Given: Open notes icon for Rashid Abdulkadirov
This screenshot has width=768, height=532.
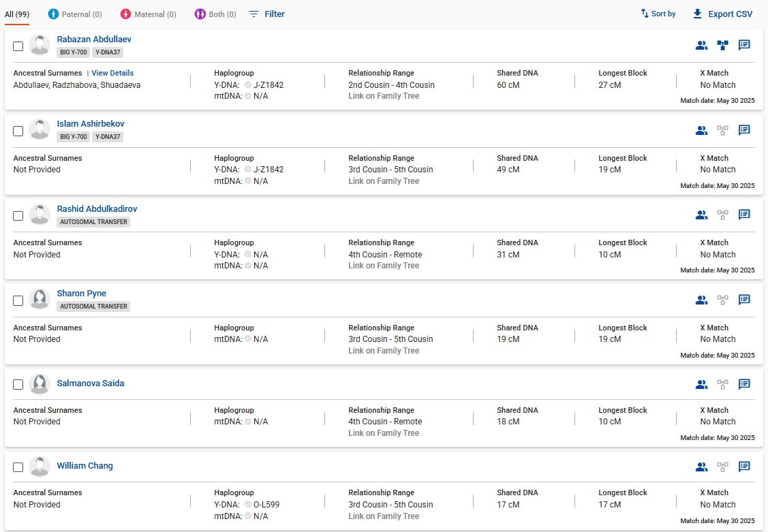Looking at the screenshot, I should point(744,215).
